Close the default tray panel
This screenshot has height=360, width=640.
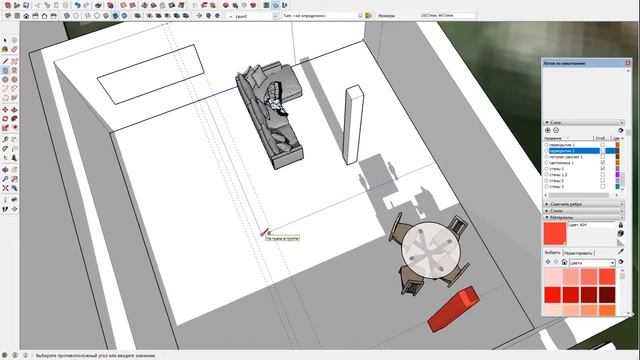point(628,63)
